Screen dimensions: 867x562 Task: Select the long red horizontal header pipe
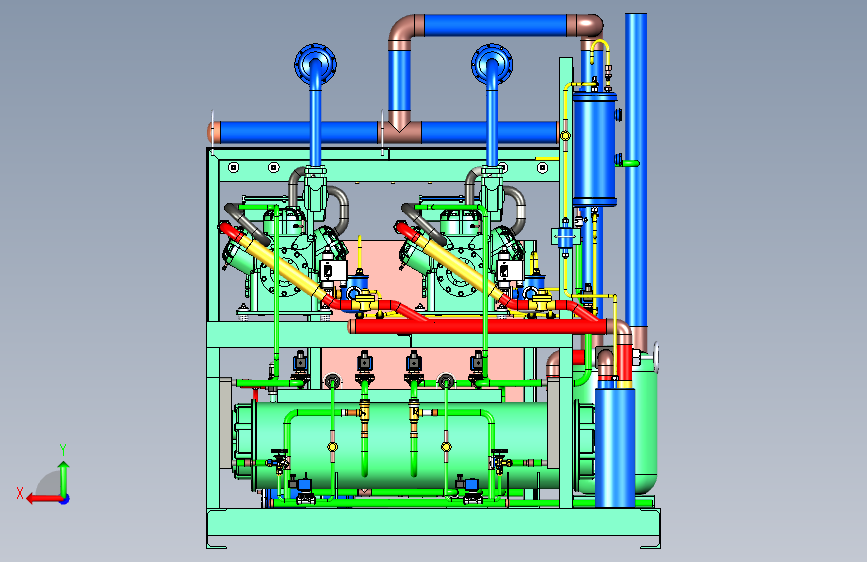point(478,326)
